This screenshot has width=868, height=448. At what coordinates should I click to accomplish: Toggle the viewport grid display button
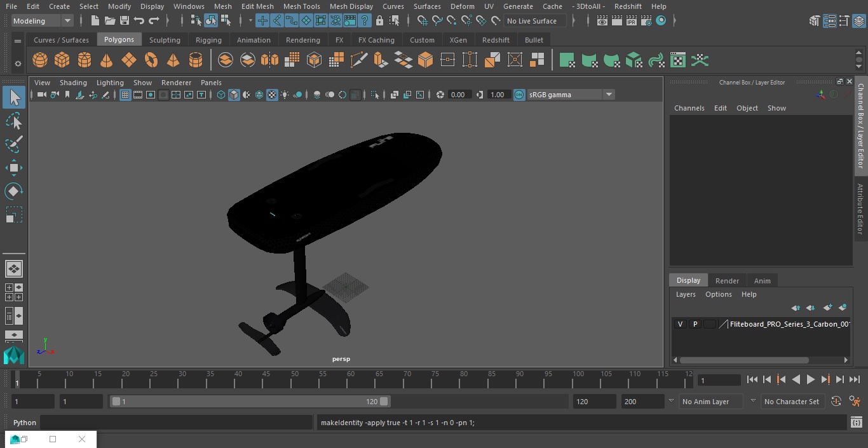(x=125, y=95)
